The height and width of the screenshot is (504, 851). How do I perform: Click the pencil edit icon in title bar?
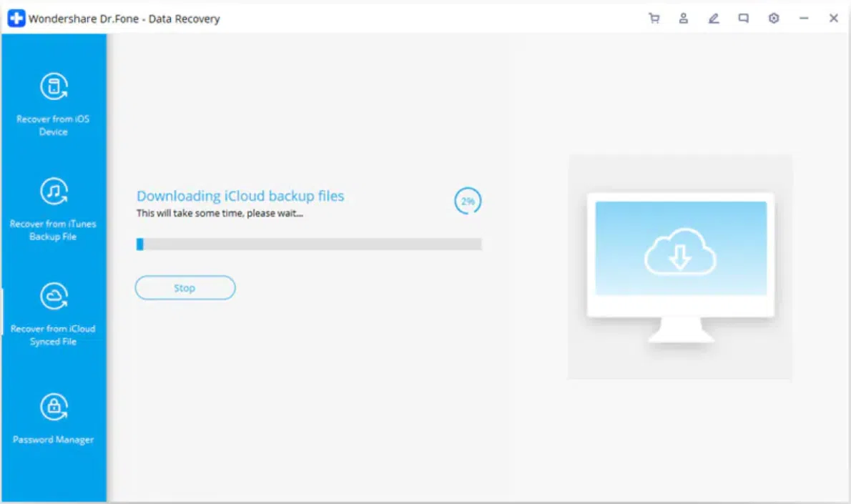(x=714, y=19)
